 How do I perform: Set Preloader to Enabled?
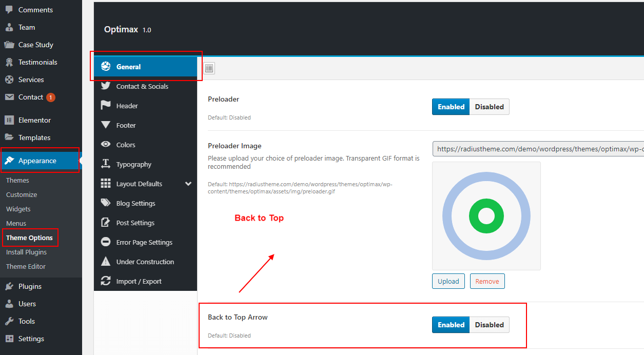(451, 107)
